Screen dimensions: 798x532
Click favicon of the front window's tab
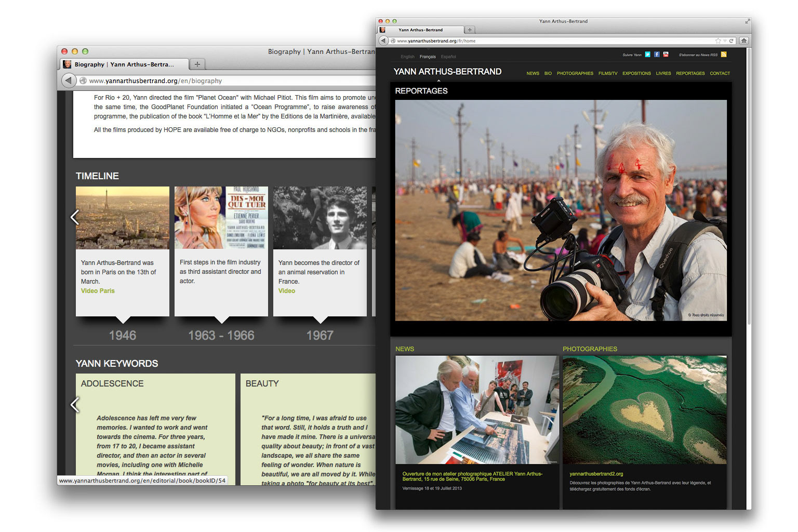click(x=383, y=30)
